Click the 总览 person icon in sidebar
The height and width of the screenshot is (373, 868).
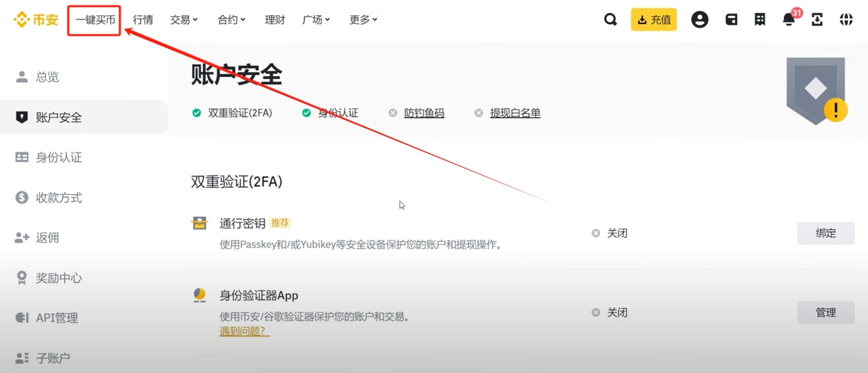pos(22,76)
